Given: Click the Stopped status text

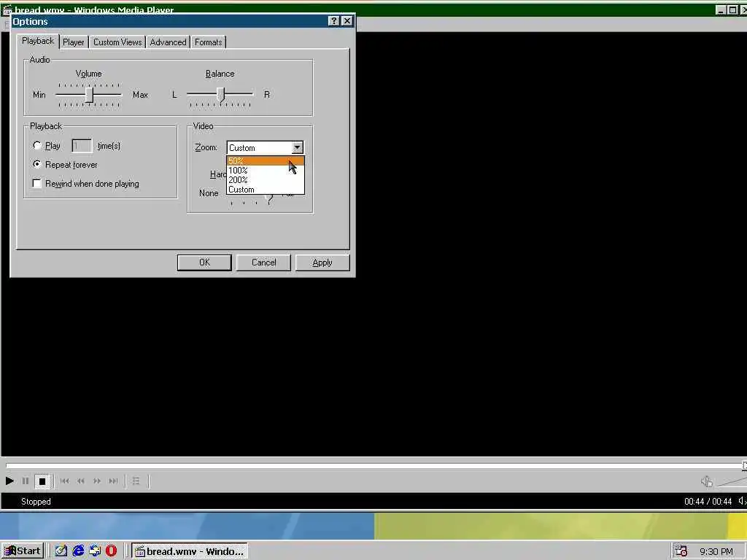Looking at the screenshot, I should click(x=36, y=502).
